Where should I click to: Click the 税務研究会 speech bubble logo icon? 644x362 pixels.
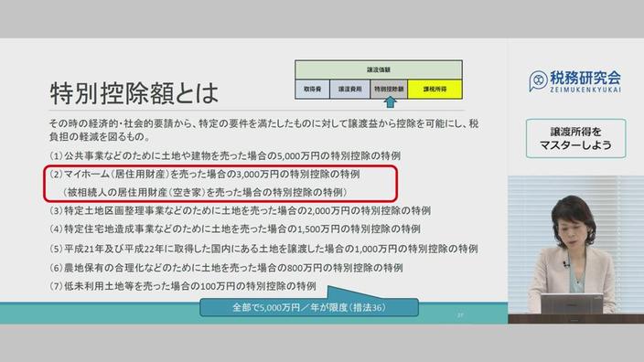tap(538, 80)
